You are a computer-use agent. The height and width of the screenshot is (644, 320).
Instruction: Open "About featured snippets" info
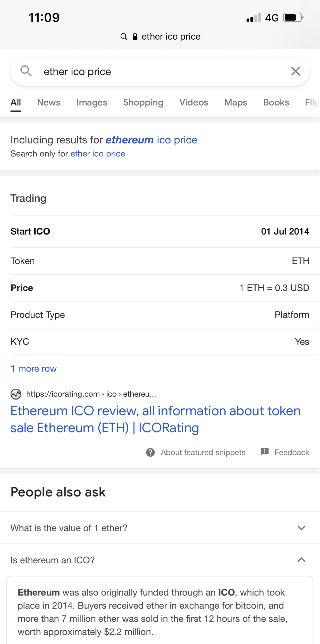[x=203, y=452]
